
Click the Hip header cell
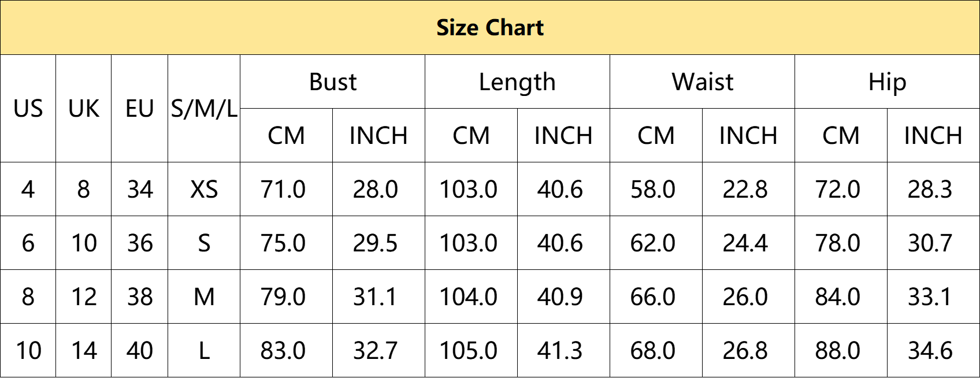pos(888,82)
